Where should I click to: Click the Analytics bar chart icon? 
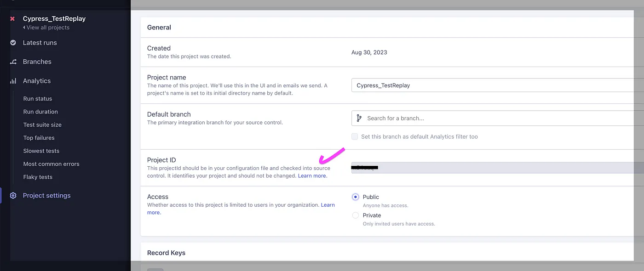(x=13, y=81)
